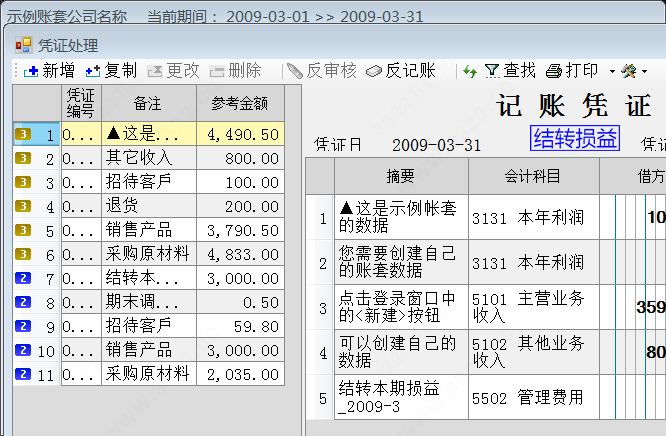
Task: Select voucher row 1 with amount 4,490.50
Action: pyautogui.click(x=149, y=134)
